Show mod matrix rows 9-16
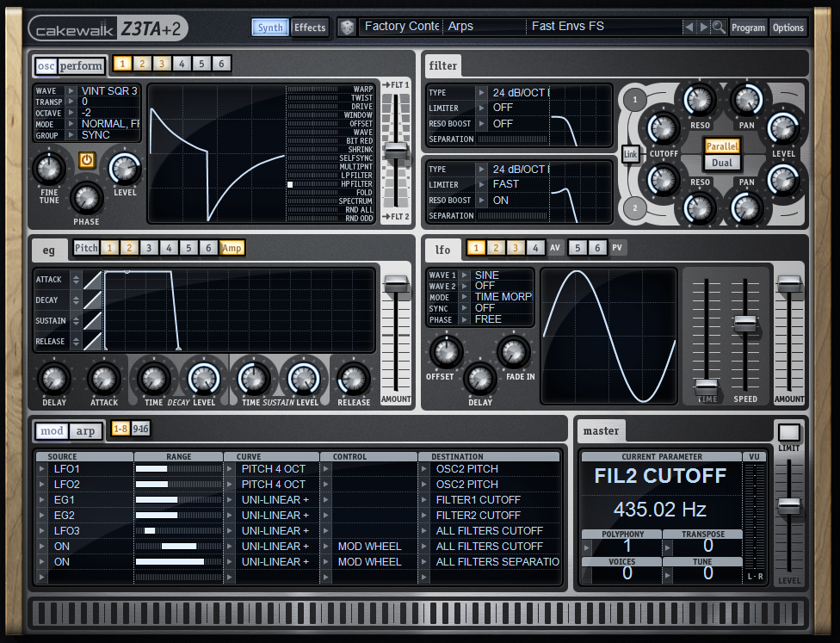 (x=140, y=429)
